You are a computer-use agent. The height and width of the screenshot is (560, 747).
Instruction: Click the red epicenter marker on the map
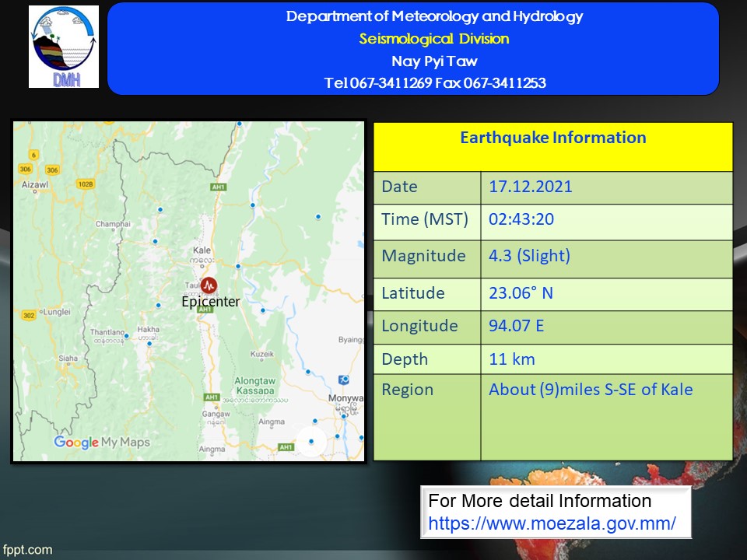pos(209,285)
